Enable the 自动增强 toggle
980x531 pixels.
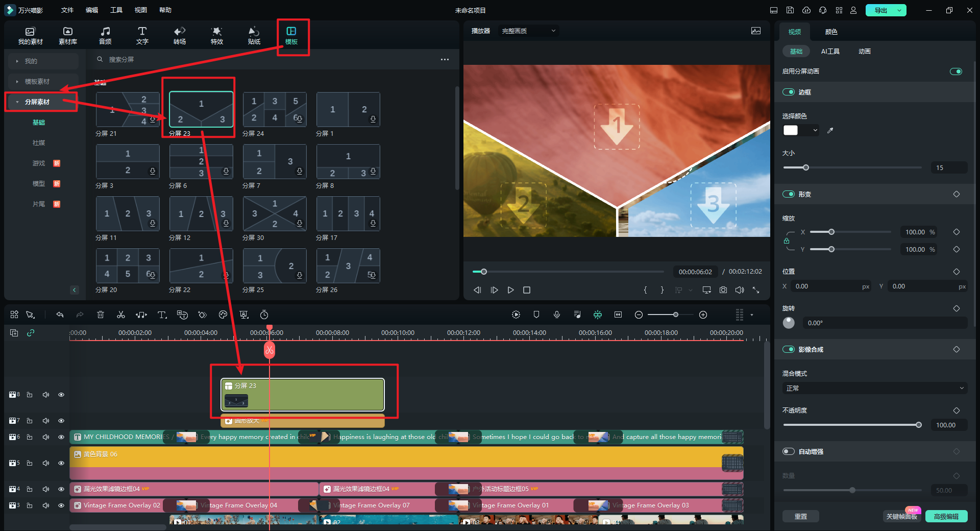789,451
